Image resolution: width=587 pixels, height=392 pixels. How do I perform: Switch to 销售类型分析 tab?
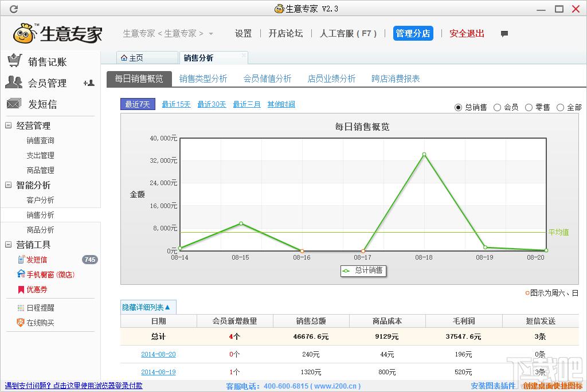click(203, 79)
